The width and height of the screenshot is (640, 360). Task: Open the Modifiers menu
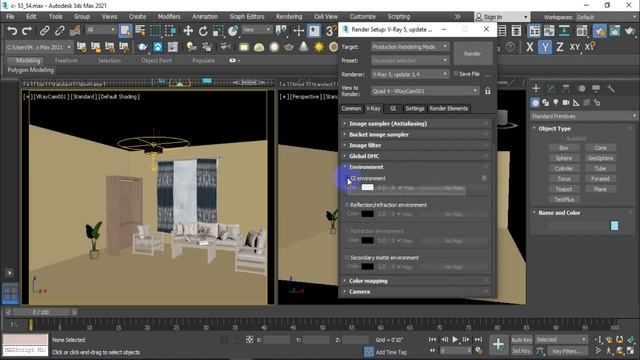169,17
